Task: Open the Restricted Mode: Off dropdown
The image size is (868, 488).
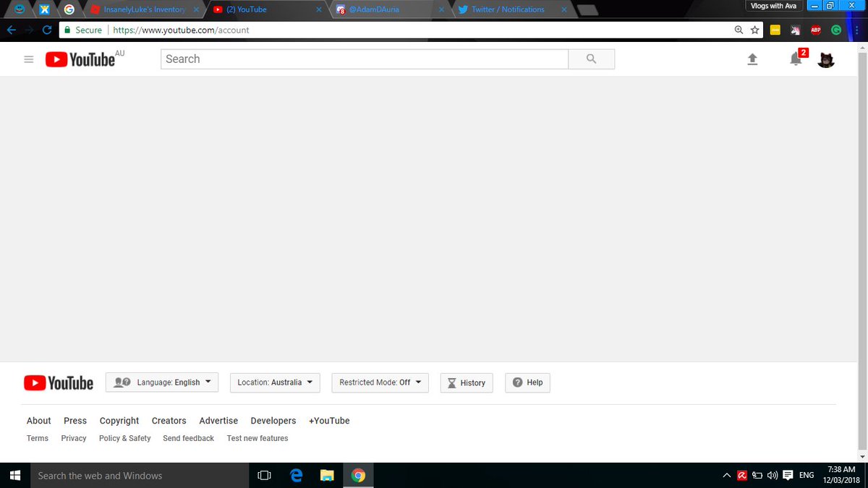Action: pos(380,382)
